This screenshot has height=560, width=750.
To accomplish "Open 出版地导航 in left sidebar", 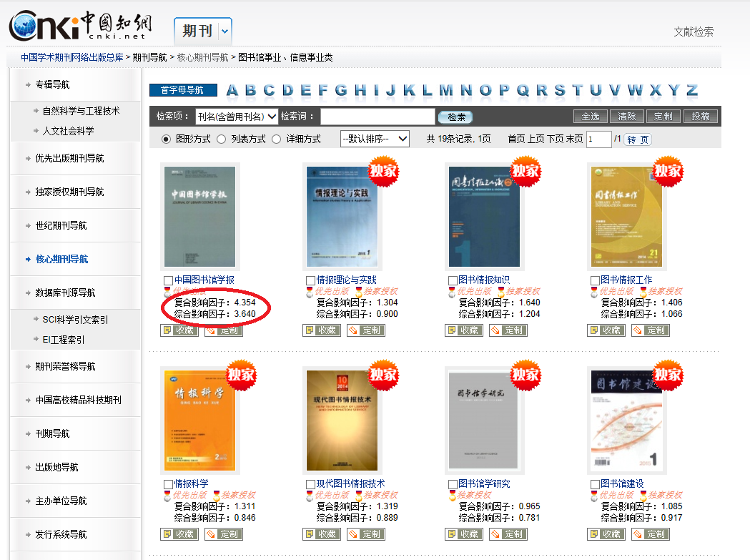I will [x=56, y=467].
